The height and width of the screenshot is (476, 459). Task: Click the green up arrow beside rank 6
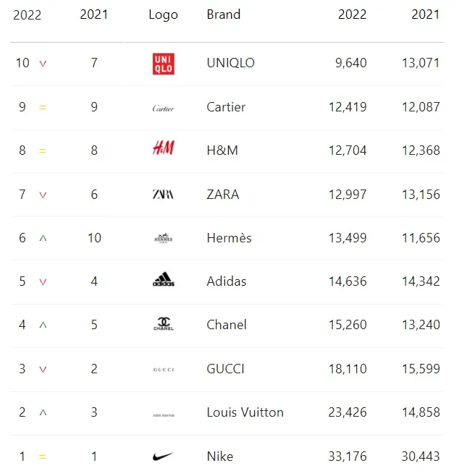(x=43, y=238)
